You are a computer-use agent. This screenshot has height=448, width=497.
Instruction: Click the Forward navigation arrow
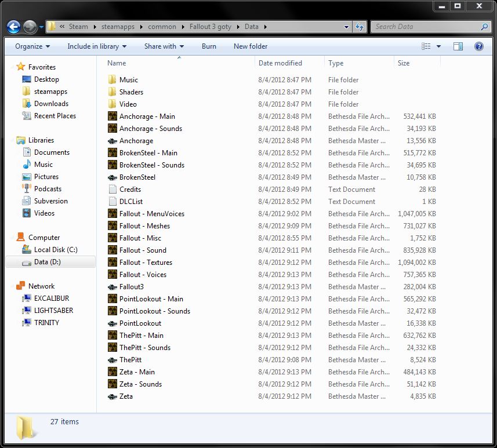(30, 27)
